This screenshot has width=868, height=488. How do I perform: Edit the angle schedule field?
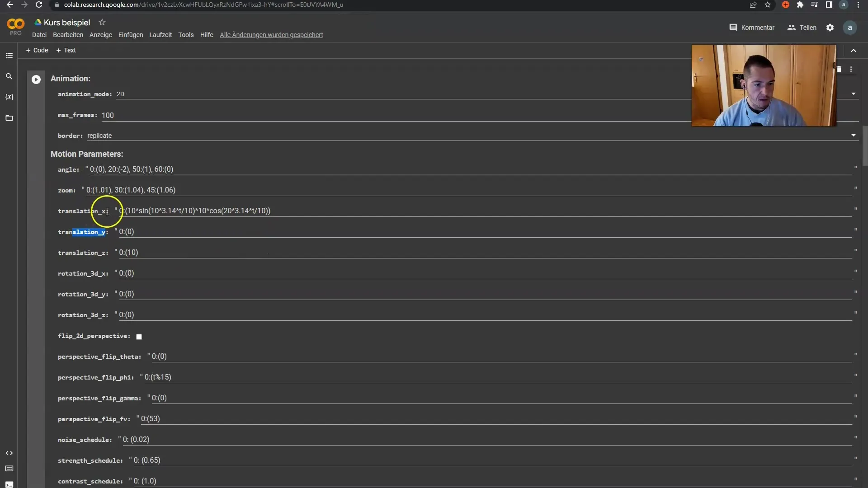(x=471, y=169)
